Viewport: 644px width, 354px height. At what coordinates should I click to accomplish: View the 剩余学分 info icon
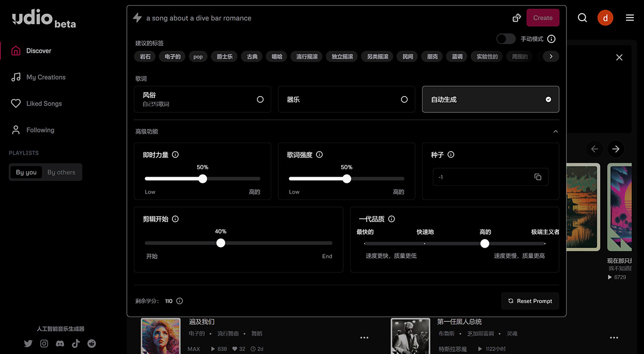tap(179, 301)
